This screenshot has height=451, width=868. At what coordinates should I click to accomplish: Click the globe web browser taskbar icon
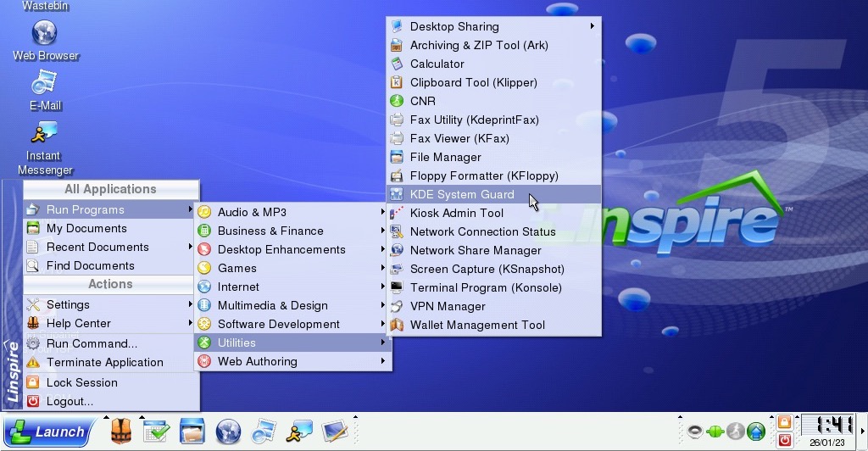228,432
